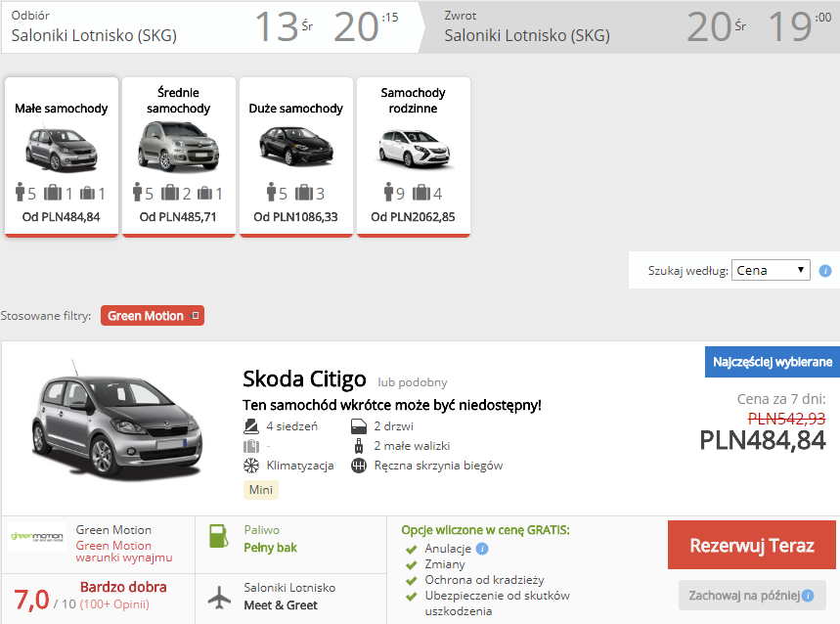Click the green checkmark beside Zmiany
The image size is (840, 624).
tap(412, 565)
